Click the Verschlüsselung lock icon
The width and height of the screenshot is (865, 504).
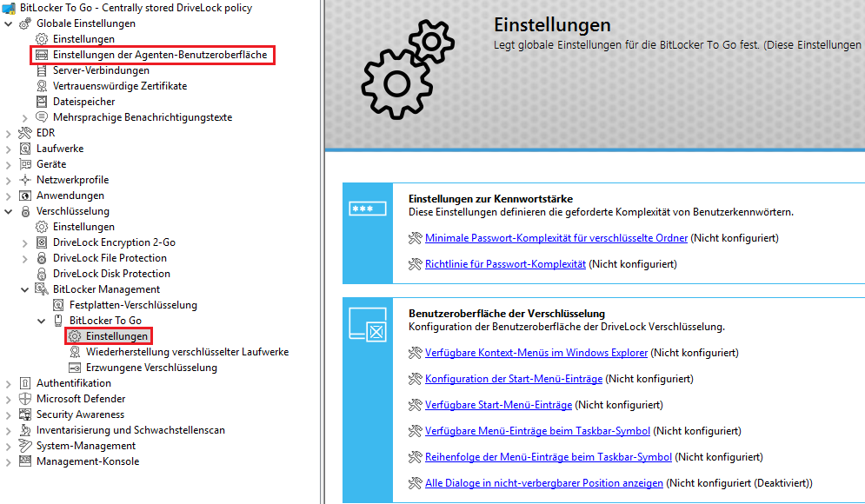(25, 211)
